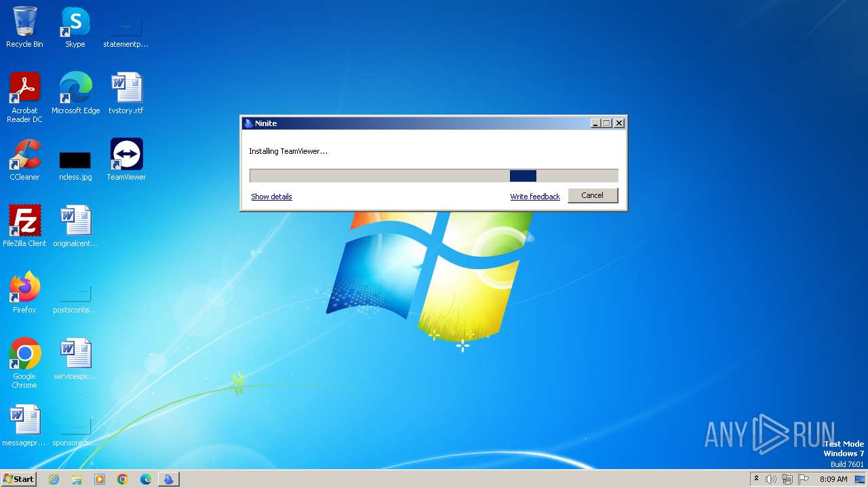Viewport: 868px width, 488px height.
Task: Select the tvstory.rtf document
Action: pos(126,94)
